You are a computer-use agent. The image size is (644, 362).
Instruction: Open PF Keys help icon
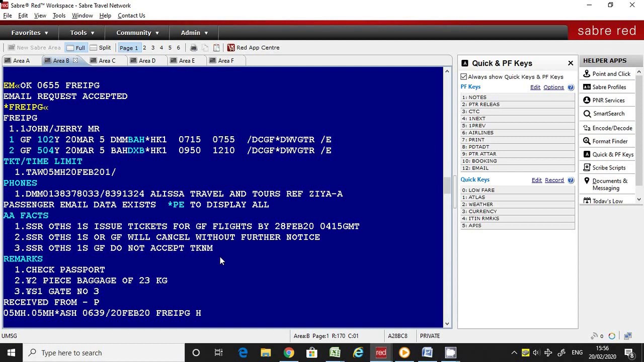pos(571,87)
